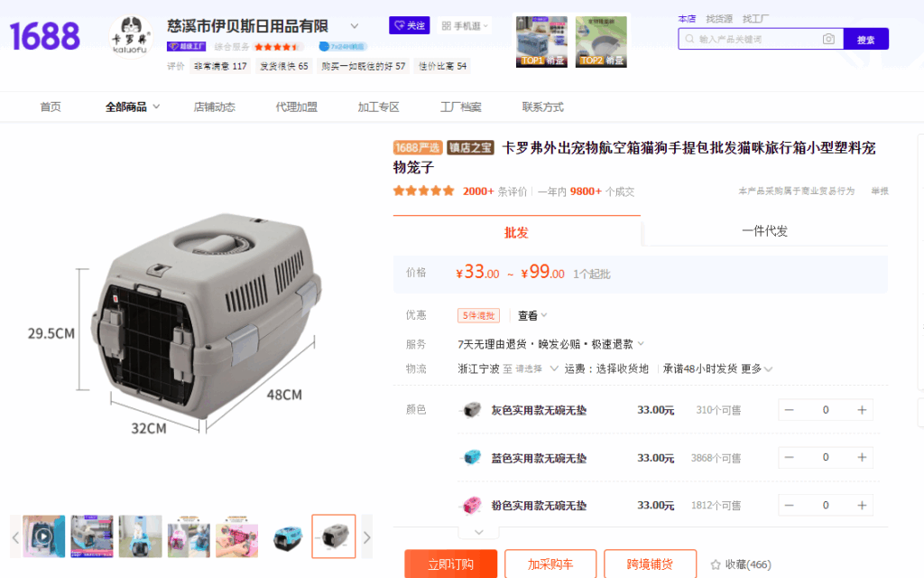This screenshot has height=578, width=924.
Task: Expand store name dropdown chevron
Action: click(354, 26)
